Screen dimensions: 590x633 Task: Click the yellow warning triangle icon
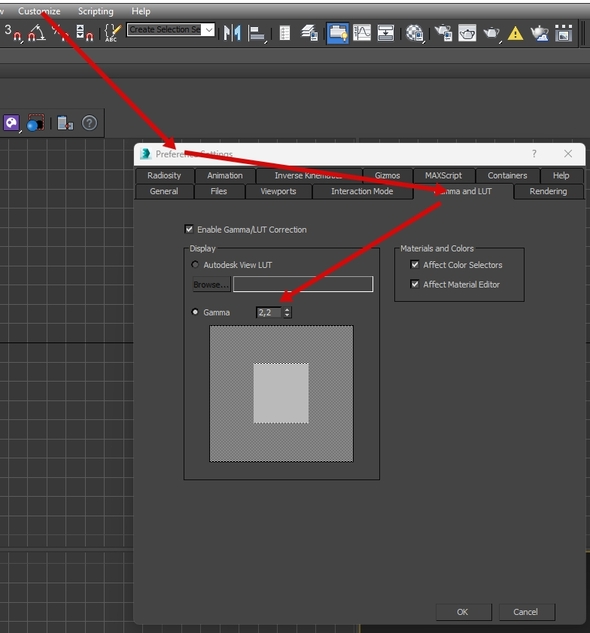coord(515,33)
